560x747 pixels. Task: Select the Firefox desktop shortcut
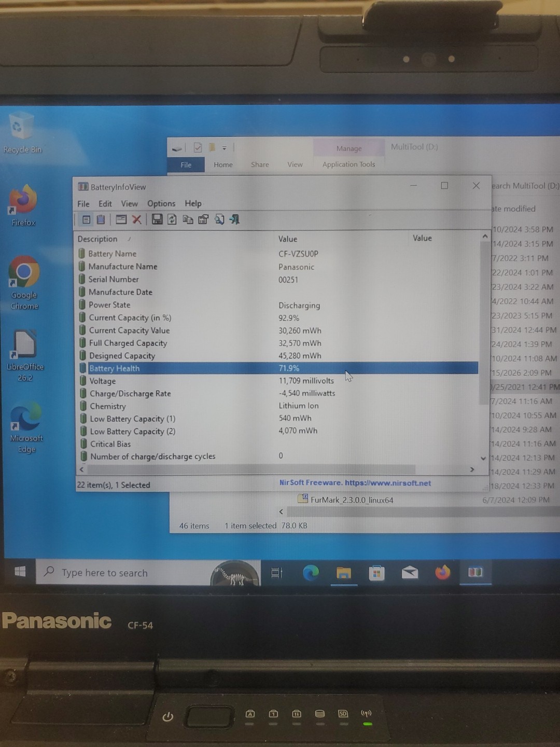coord(23,205)
